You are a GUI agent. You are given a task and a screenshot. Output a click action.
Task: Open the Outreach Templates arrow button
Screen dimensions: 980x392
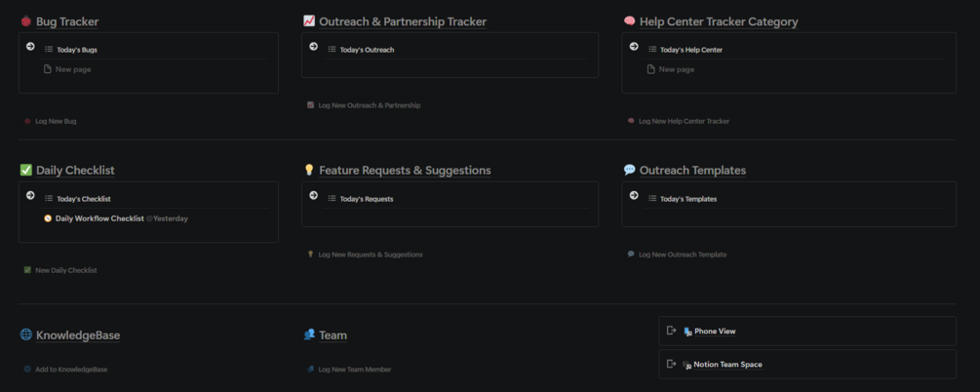click(x=634, y=196)
